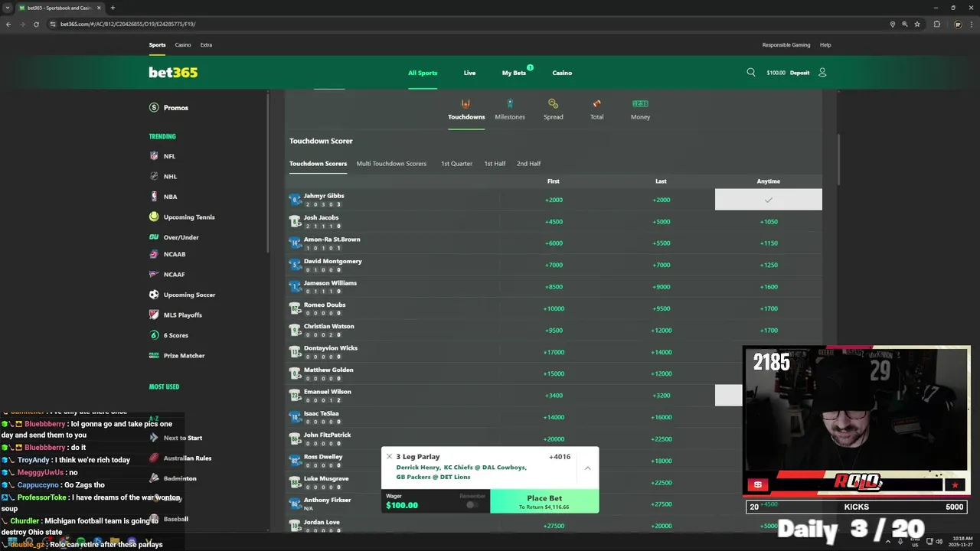Image resolution: width=980 pixels, height=551 pixels.
Task: Toggle the Remember wager switch
Action: point(472,504)
